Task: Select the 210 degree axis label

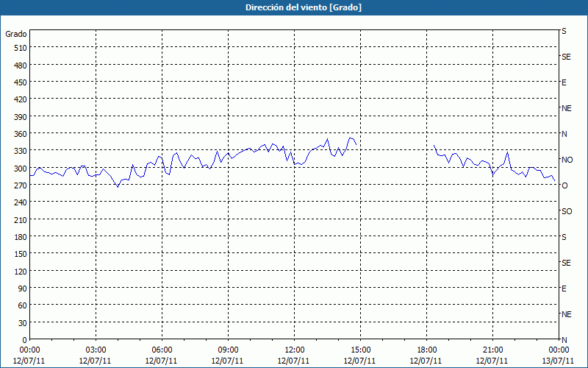Action: tap(21, 220)
